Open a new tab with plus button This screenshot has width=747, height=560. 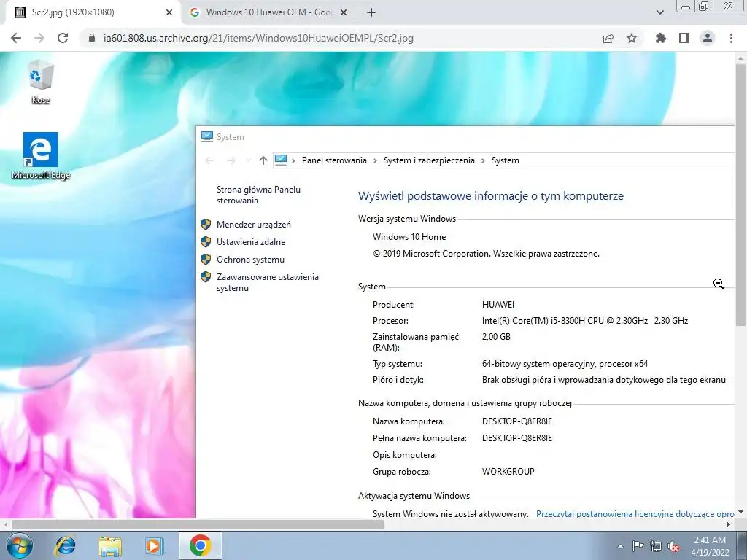tap(371, 13)
